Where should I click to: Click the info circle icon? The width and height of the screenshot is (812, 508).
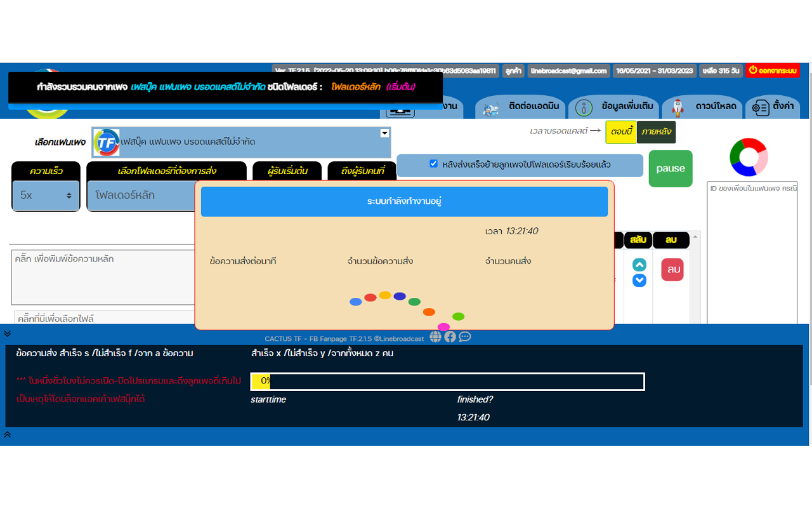(584, 108)
